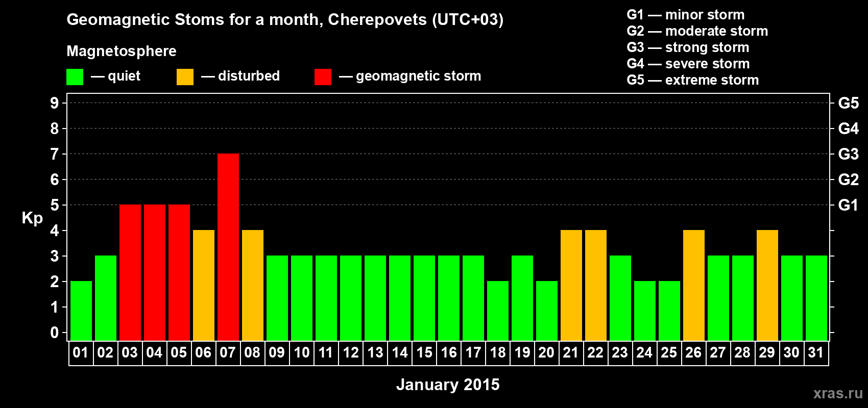Click the date label 28
868x408 pixels.
tap(742, 353)
